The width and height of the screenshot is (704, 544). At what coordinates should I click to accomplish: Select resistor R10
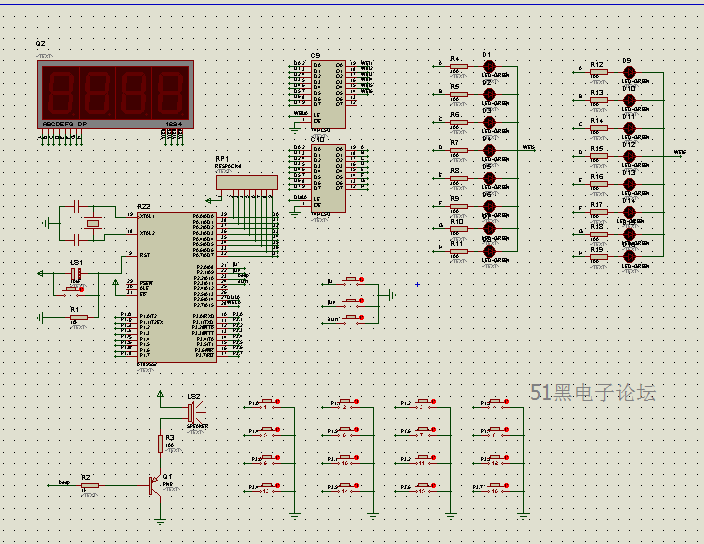[x=459, y=229]
